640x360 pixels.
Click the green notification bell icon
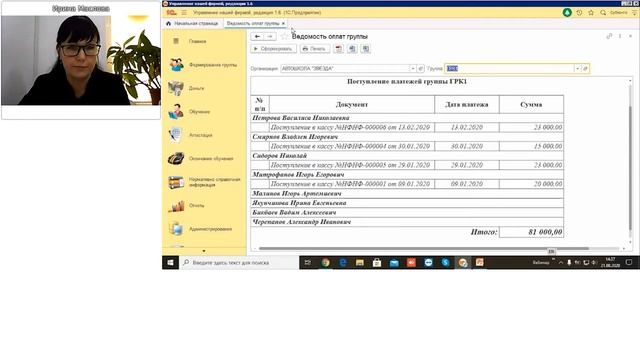[x=567, y=13]
